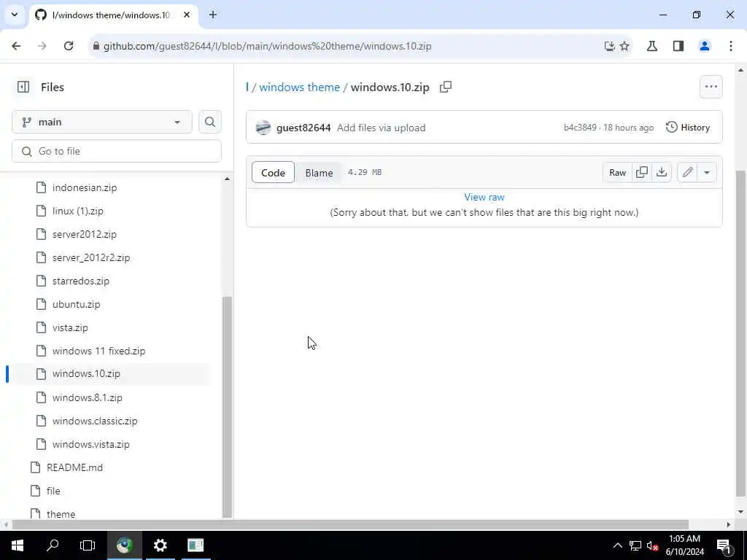Go back in browser history
Viewport: 747px width, 560px height.
pyautogui.click(x=16, y=46)
